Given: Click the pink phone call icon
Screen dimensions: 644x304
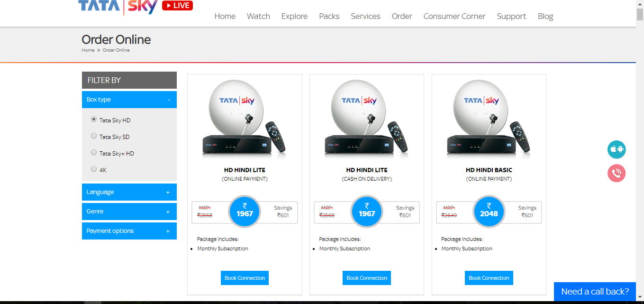Looking at the screenshot, I should (x=617, y=173).
